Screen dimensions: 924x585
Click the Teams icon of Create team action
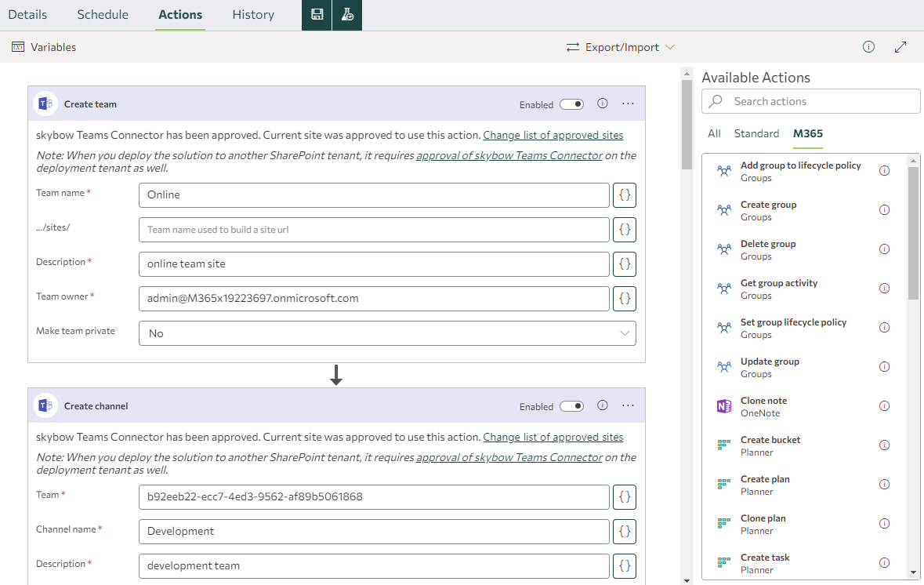45,104
